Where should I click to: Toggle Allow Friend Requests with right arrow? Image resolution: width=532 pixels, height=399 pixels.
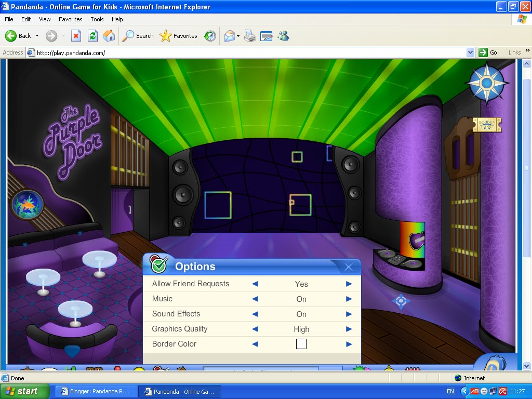[x=349, y=284]
